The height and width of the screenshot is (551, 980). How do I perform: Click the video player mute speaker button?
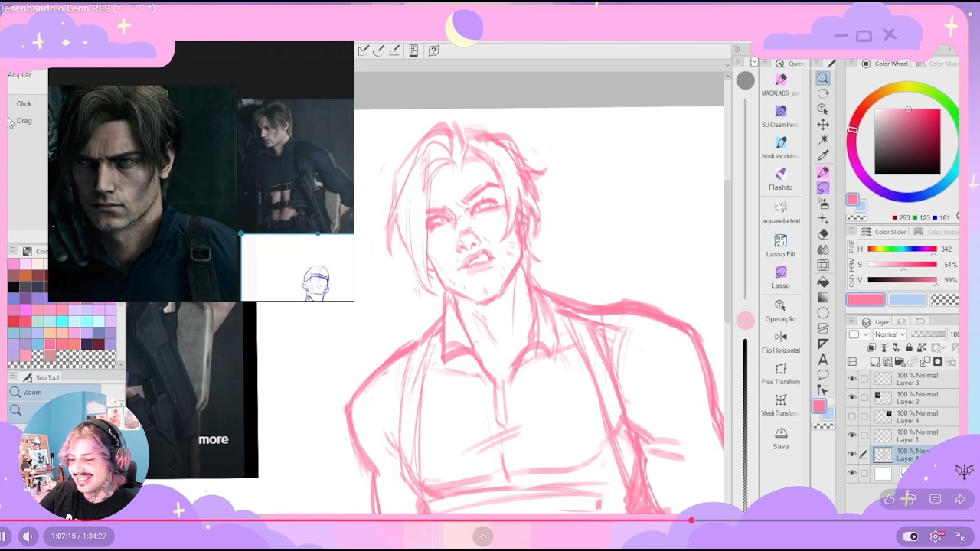(28, 536)
